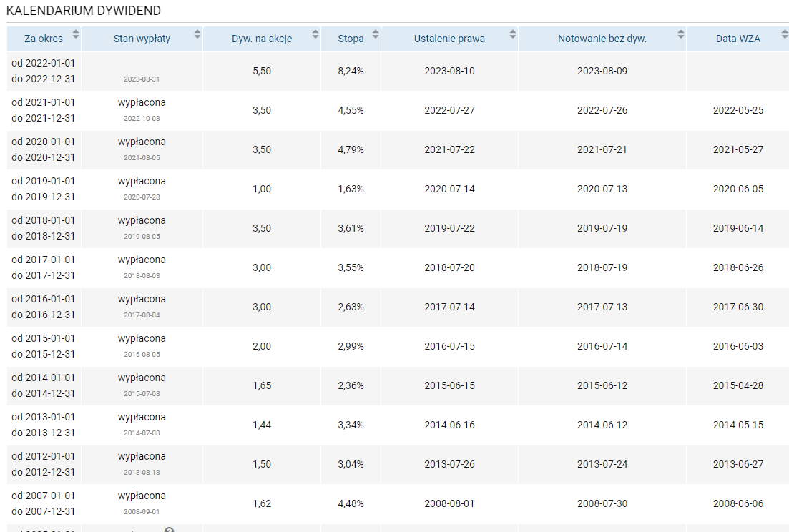This screenshot has height=532, width=789.
Task: Select period od 2014-01-01 do 2014-12-31
Action: pos(43,385)
